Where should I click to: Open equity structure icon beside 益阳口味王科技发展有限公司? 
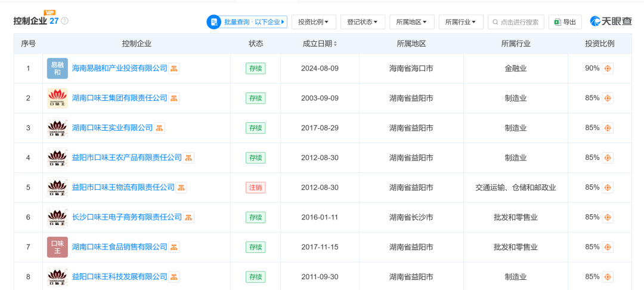[174, 277]
